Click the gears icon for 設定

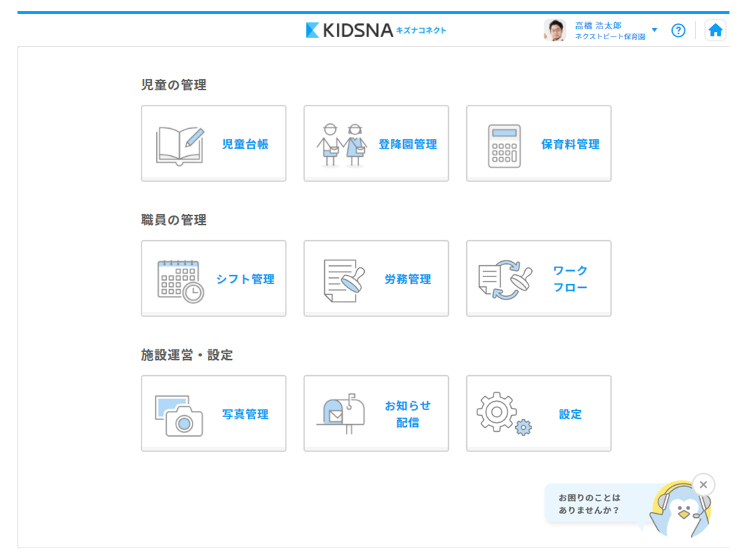(504, 415)
